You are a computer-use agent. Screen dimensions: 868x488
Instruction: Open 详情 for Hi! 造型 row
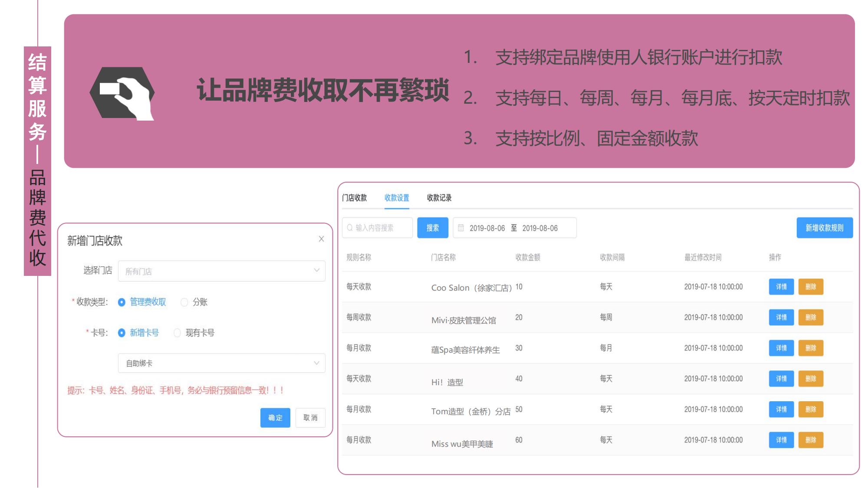781,379
